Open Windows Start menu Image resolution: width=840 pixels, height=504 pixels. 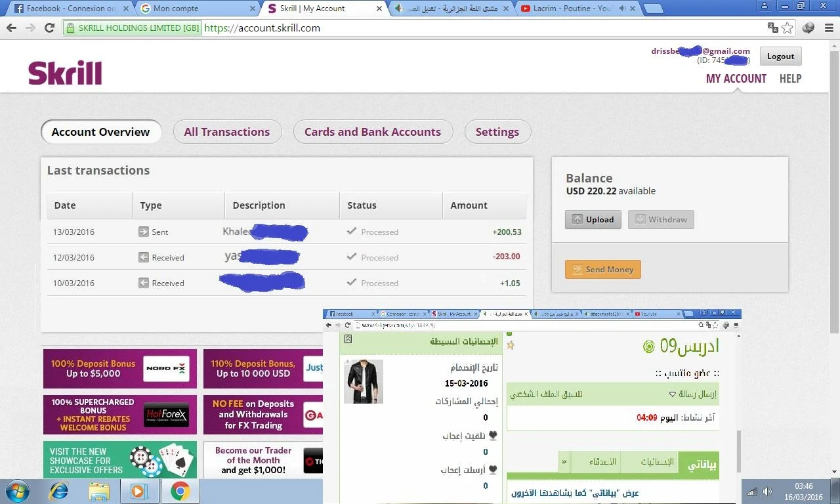click(16, 491)
